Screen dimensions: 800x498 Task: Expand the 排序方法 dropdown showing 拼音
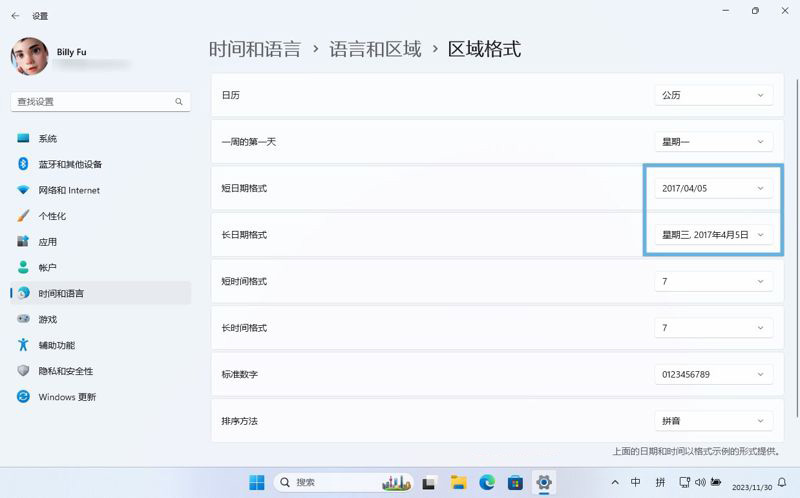click(712, 421)
